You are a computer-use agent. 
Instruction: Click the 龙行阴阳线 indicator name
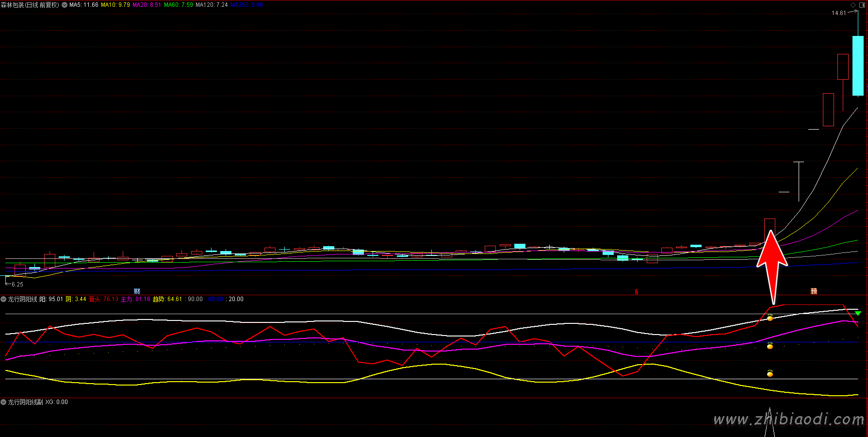(x=22, y=299)
